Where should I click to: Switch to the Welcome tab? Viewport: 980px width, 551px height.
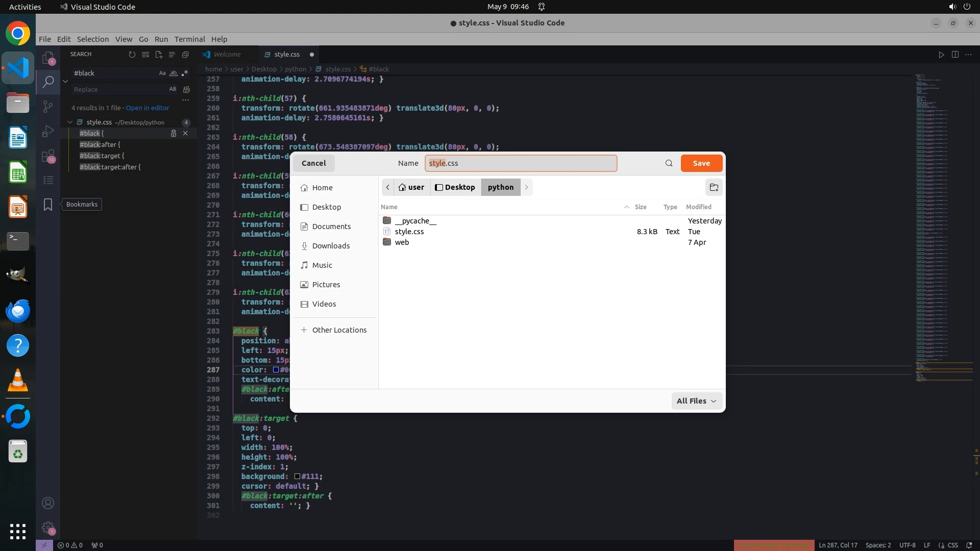pyautogui.click(x=227, y=54)
